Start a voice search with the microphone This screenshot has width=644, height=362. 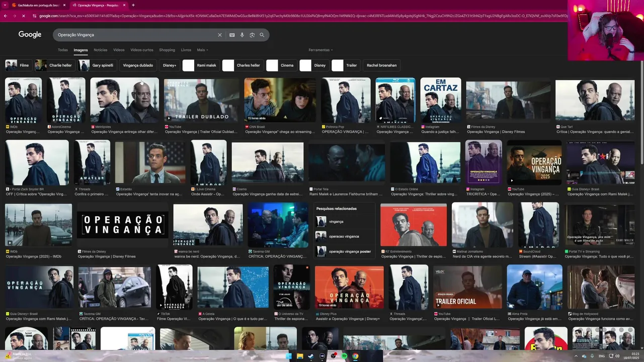[242, 35]
